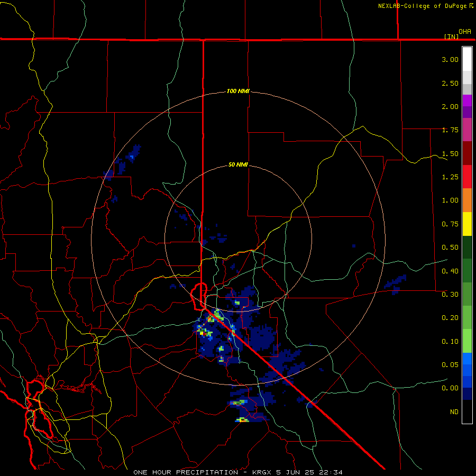Select the bright red swatch beside 1.25
The height and width of the screenshot is (476, 476).
pyautogui.click(x=467, y=177)
